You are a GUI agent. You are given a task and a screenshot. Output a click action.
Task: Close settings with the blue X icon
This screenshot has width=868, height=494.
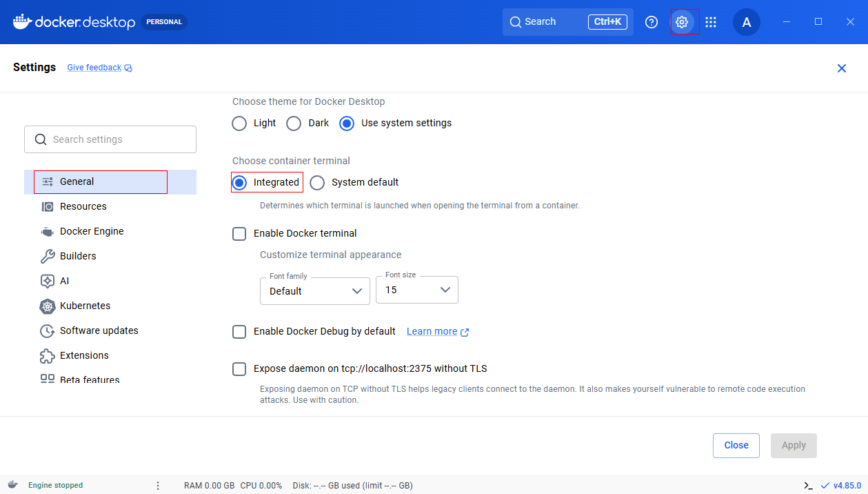coord(842,68)
